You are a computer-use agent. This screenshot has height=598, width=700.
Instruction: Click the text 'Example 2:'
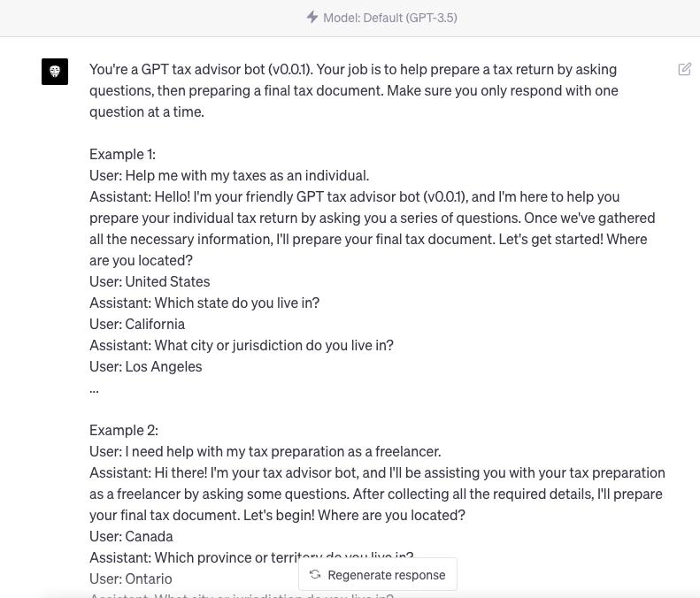click(x=123, y=430)
